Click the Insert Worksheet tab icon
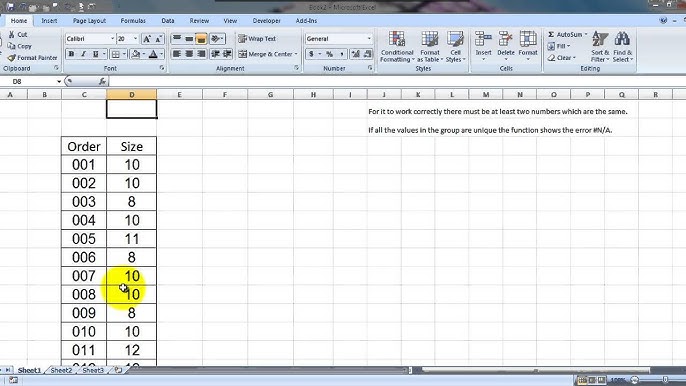Image resolution: width=686 pixels, height=386 pixels. [118, 370]
